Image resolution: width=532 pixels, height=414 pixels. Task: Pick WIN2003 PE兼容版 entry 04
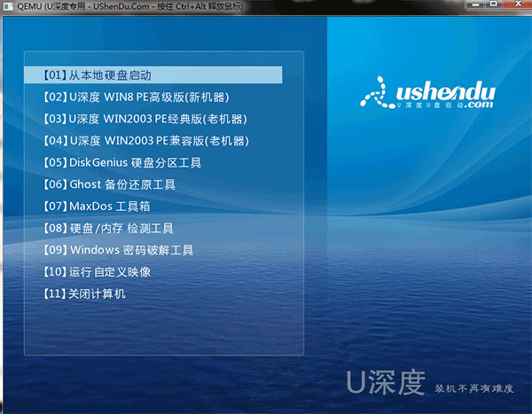tap(146, 140)
